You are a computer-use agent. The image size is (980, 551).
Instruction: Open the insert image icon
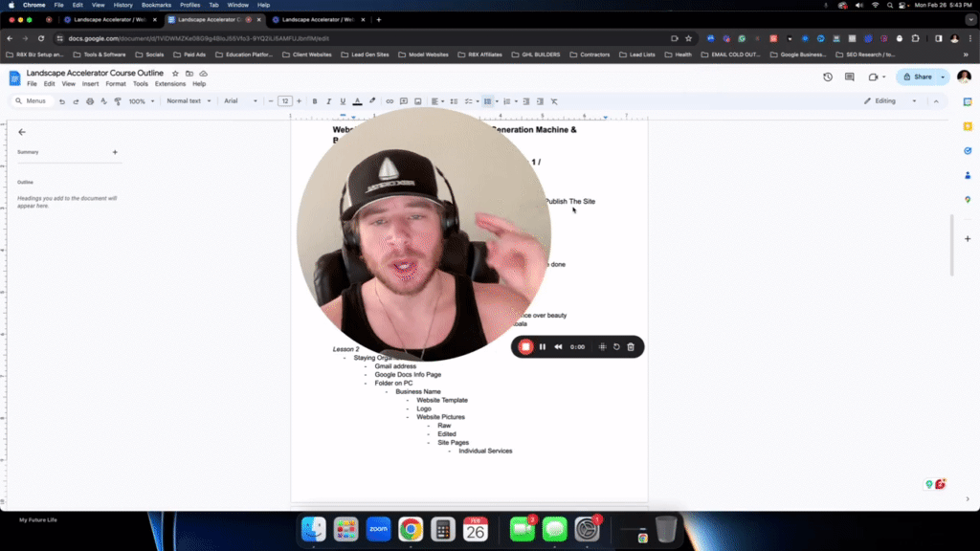coord(417,100)
